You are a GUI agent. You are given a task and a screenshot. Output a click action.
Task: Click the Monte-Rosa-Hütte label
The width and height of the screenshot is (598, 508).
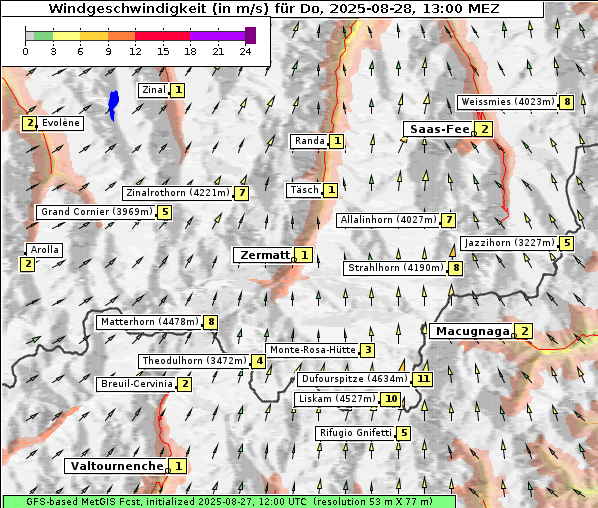[x=312, y=350]
